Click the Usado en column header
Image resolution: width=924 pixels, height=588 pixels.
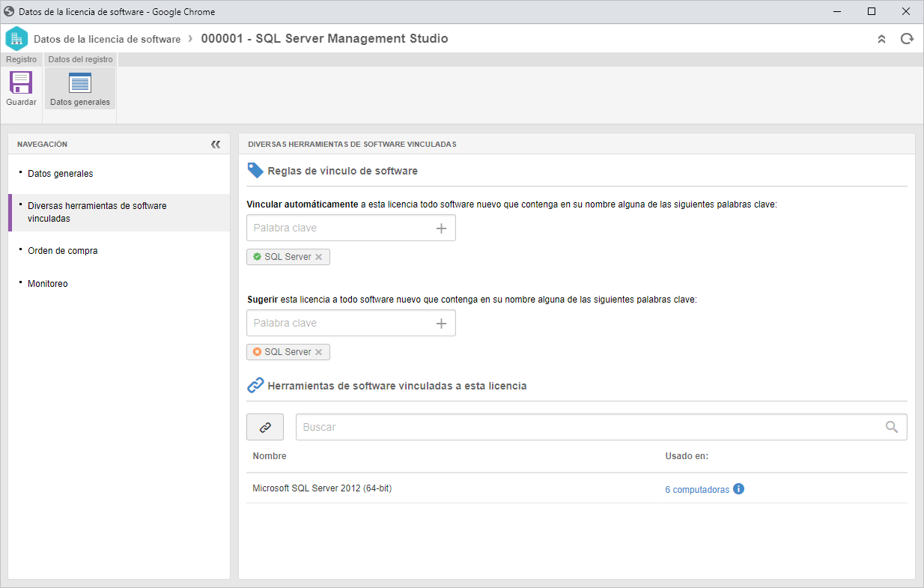[687, 456]
